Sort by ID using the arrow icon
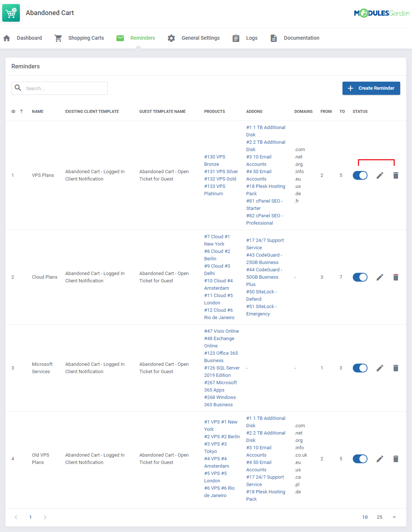Image resolution: width=412 pixels, height=532 pixels. [x=21, y=111]
